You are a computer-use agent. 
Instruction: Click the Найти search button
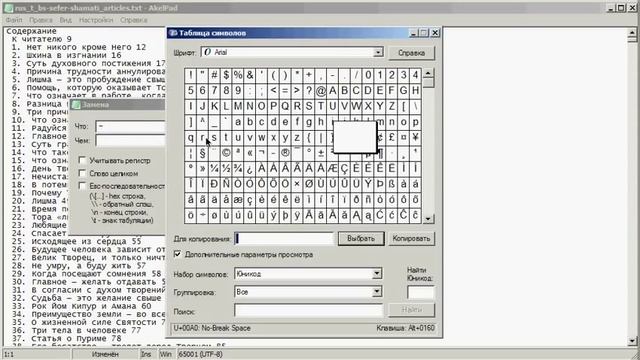pyautogui.click(x=411, y=310)
